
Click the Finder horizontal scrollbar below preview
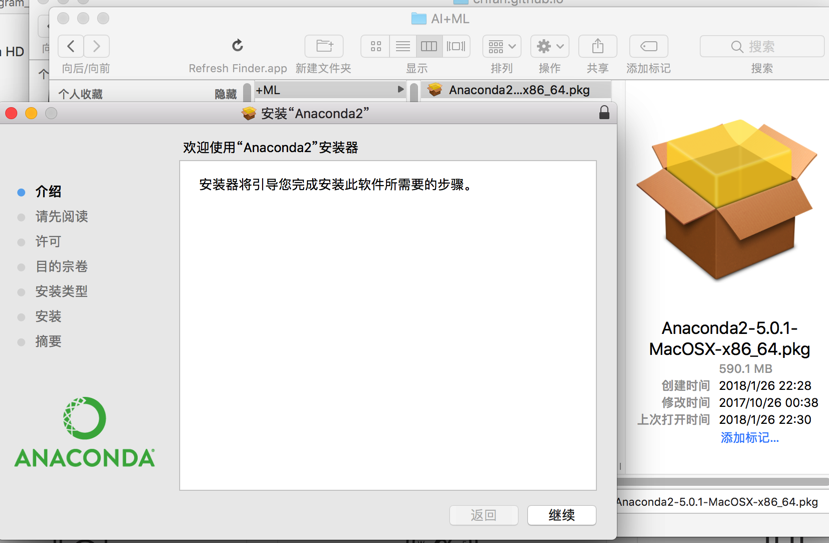pyautogui.click(x=723, y=482)
